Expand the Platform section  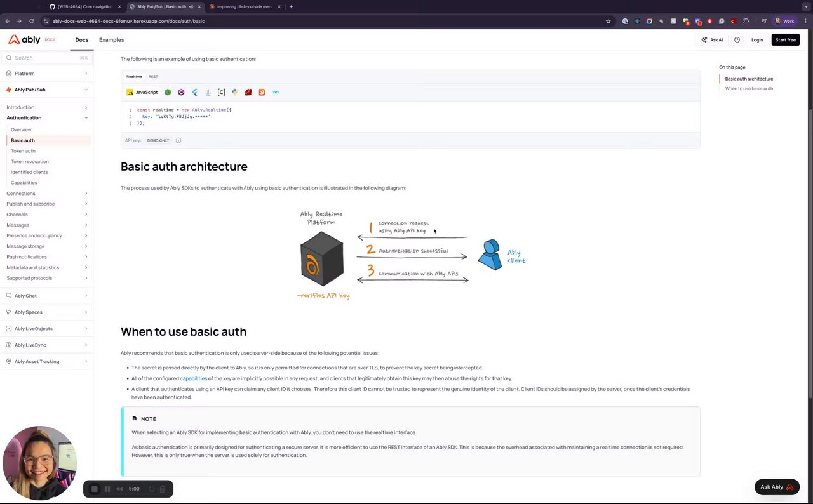pyautogui.click(x=46, y=74)
